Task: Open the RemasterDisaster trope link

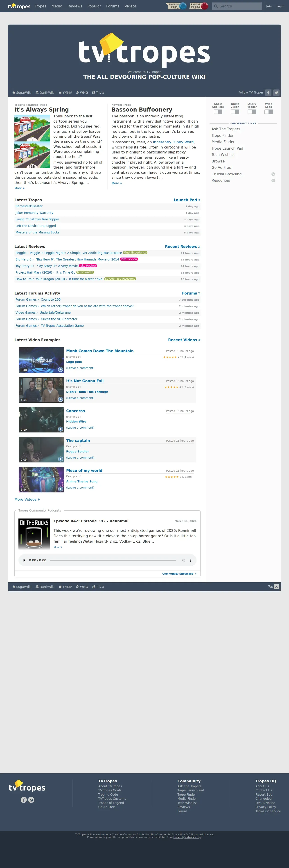Action: [x=29, y=206]
